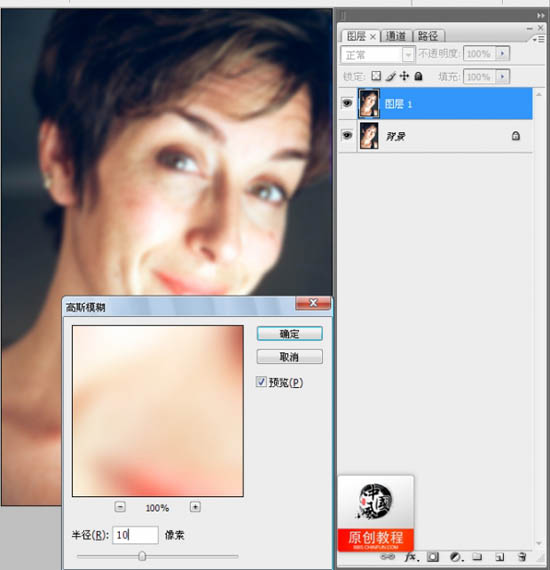Create a new layer icon

[x=499, y=557]
